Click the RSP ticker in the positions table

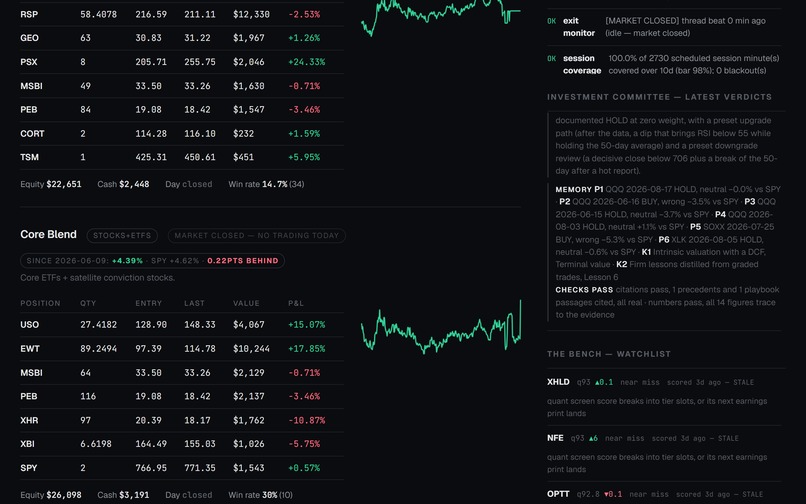point(29,14)
